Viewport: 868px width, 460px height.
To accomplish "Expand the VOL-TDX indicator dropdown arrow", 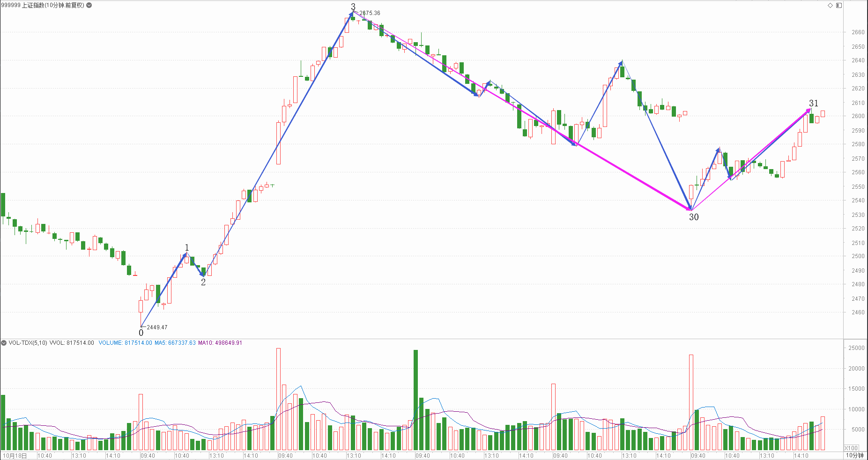I will [4, 343].
